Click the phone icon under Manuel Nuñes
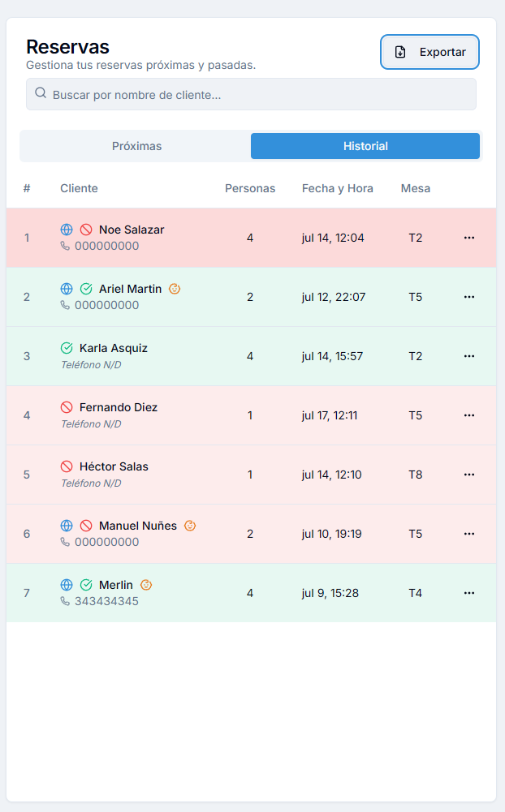 click(x=65, y=542)
